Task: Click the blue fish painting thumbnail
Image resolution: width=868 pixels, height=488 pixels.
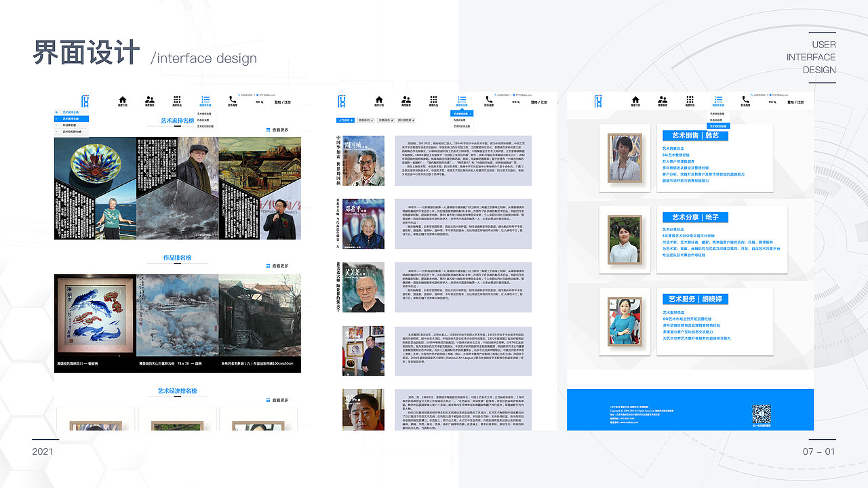Action: point(95,316)
